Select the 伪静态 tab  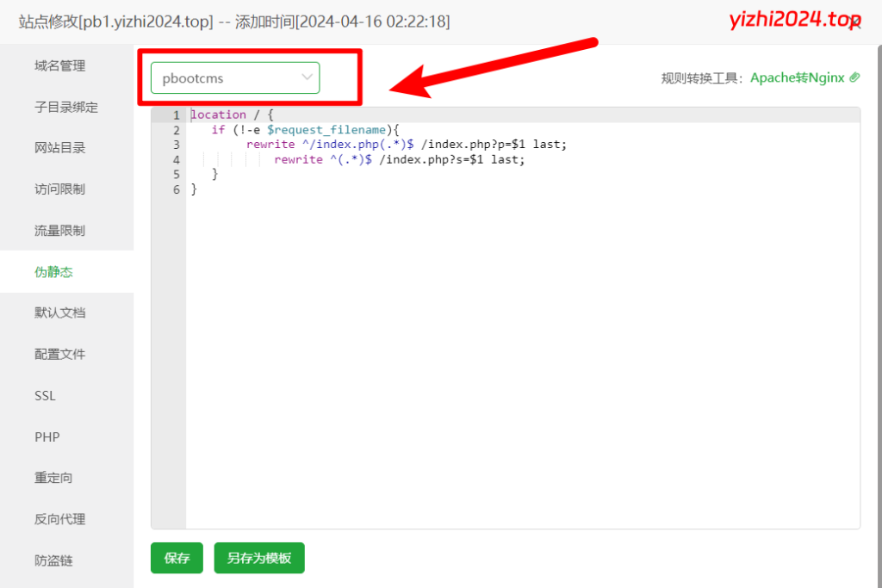tap(54, 272)
